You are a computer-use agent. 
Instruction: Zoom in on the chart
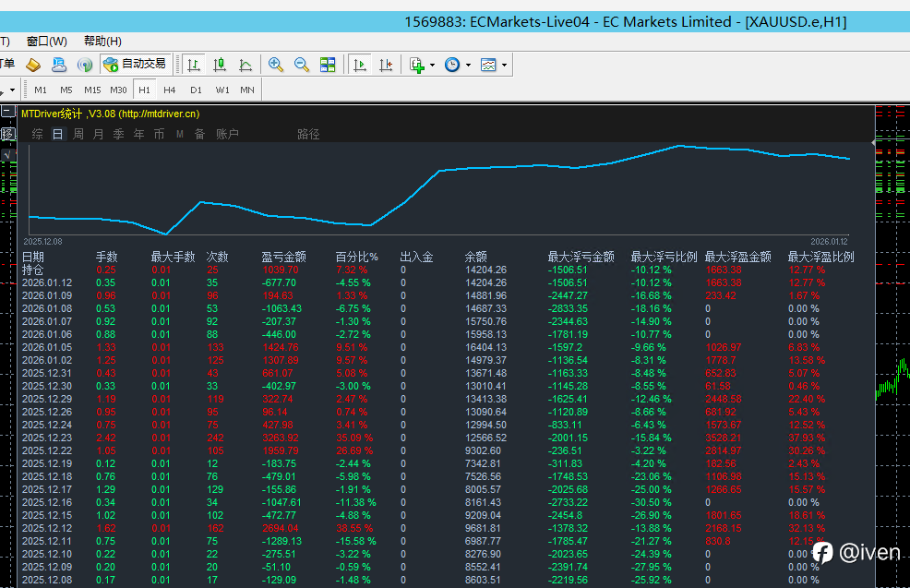tap(276, 65)
